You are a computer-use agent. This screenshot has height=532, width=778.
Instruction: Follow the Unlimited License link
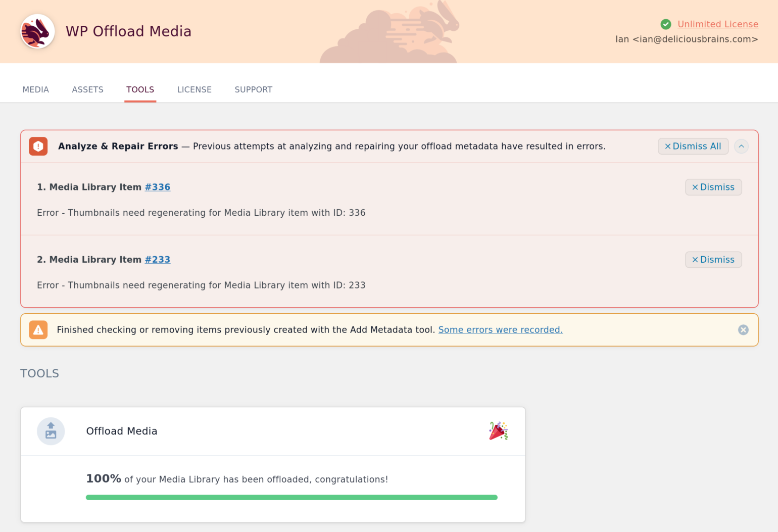[718, 24]
